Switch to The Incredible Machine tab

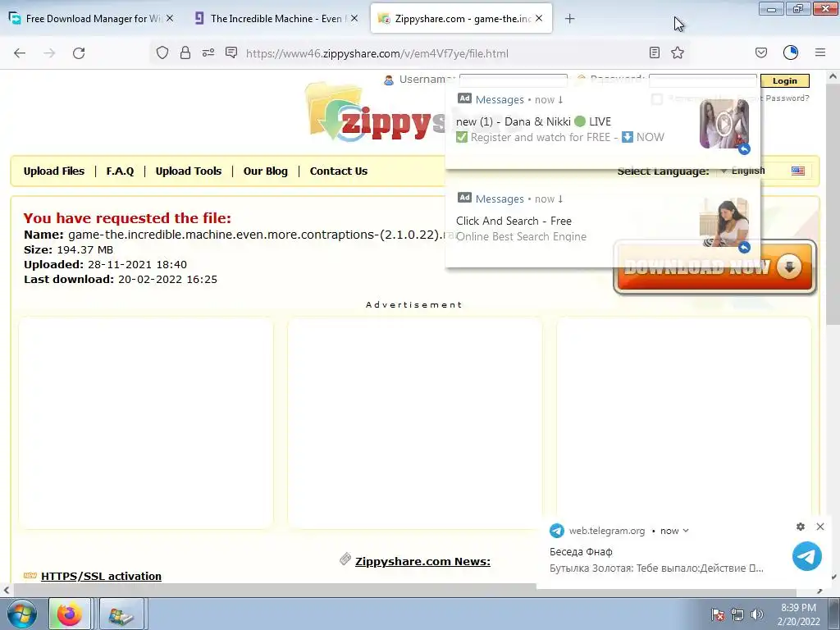[276, 19]
